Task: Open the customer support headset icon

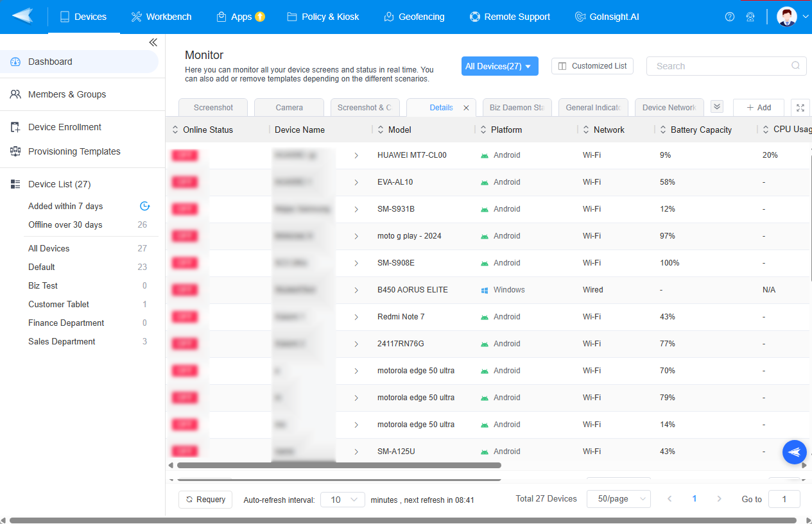Action: (750, 17)
